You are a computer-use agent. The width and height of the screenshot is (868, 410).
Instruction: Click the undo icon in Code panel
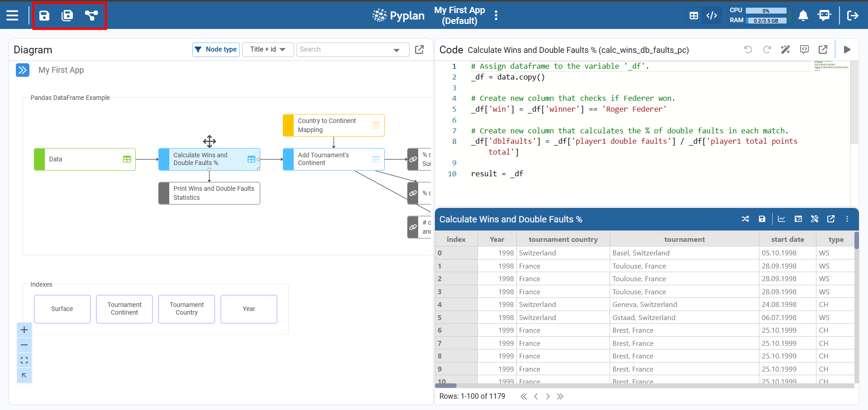[748, 50]
